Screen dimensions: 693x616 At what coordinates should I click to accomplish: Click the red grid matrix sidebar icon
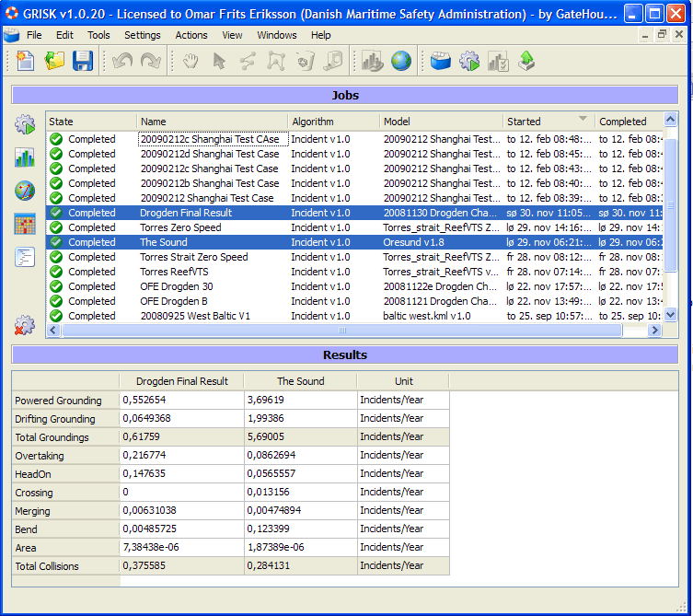(x=25, y=224)
